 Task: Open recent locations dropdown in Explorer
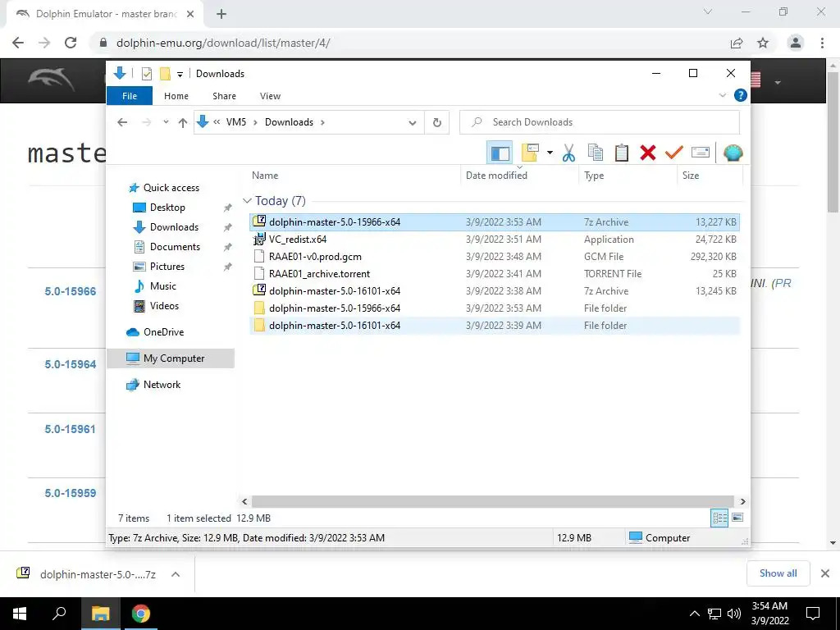[x=166, y=122]
